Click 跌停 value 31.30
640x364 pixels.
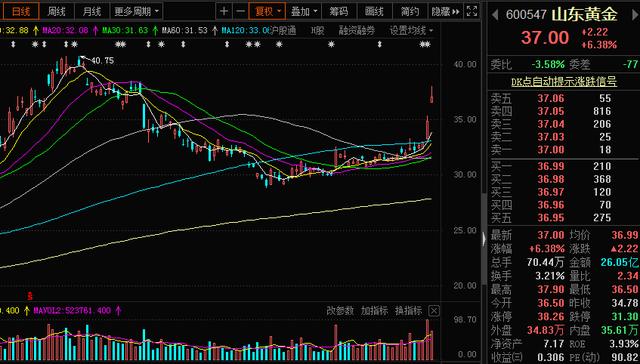click(625, 316)
